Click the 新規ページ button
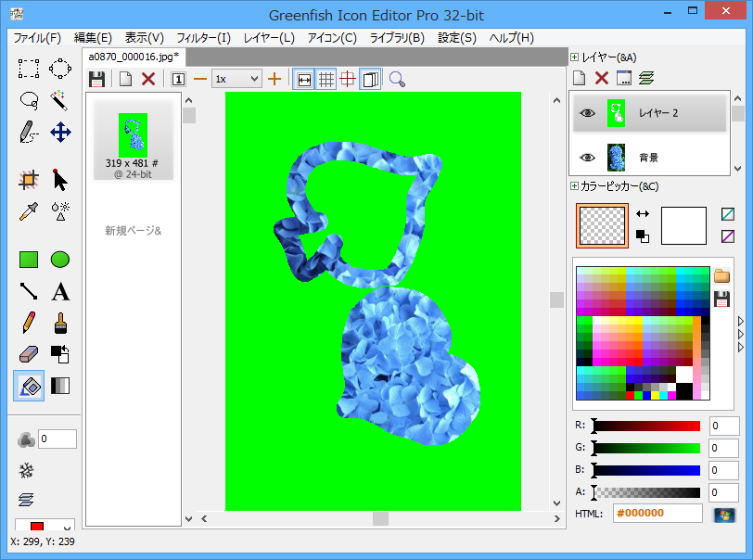Viewport: 753px width, 560px height. 133,230
